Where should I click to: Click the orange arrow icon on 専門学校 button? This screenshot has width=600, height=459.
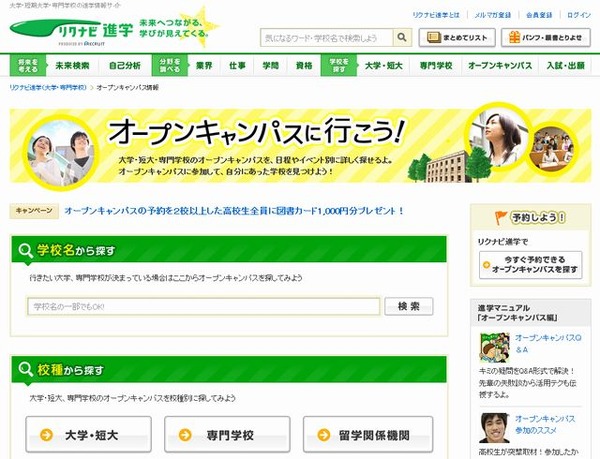coord(185,435)
